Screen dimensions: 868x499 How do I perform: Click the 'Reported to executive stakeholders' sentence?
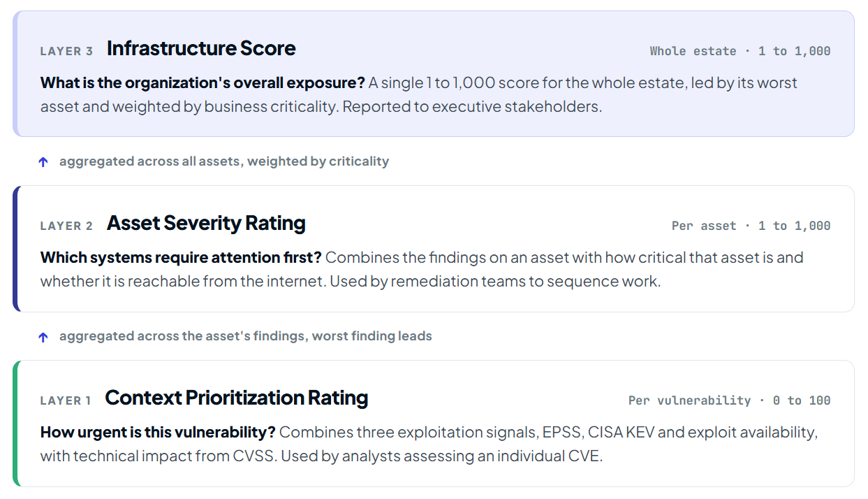coord(472,107)
